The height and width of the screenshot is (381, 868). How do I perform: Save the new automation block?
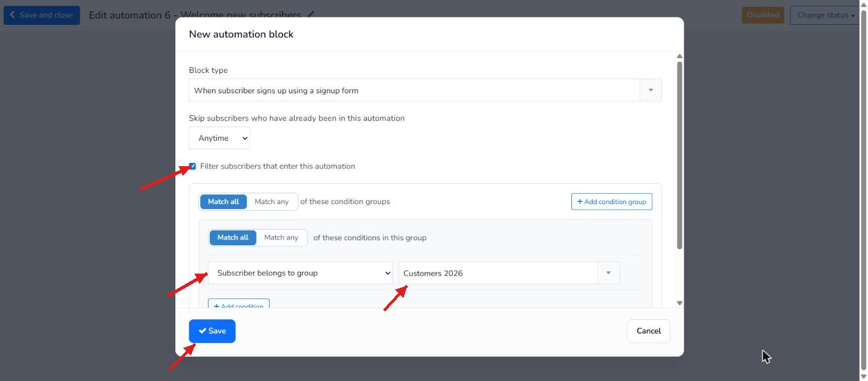click(x=212, y=331)
